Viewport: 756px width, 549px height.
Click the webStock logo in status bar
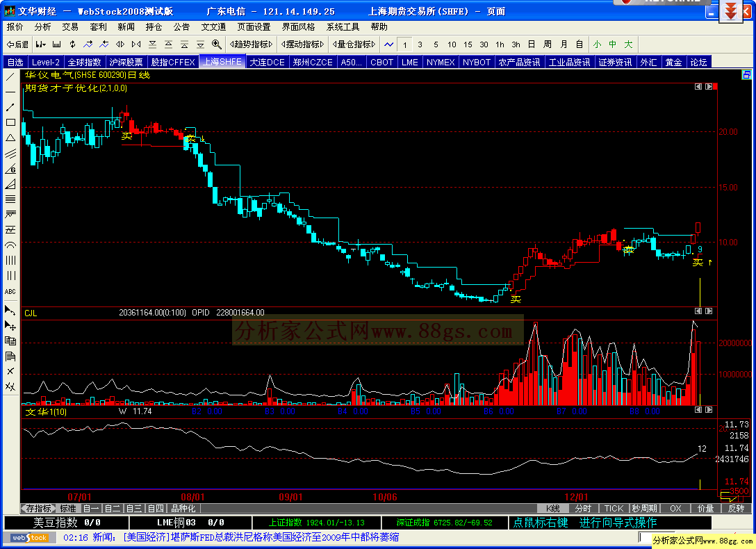(30, 537)
